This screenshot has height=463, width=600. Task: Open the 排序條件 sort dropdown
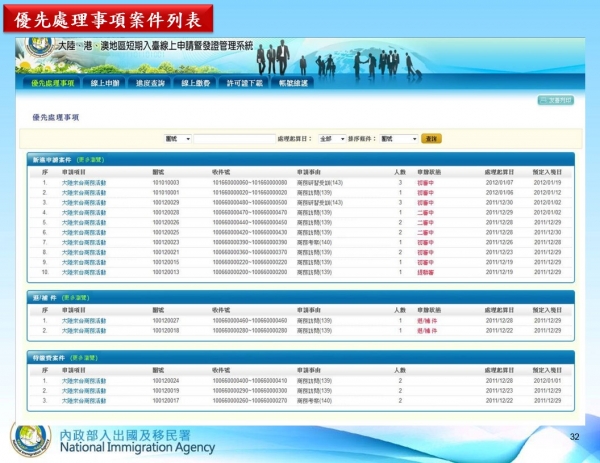pos(399,139)
